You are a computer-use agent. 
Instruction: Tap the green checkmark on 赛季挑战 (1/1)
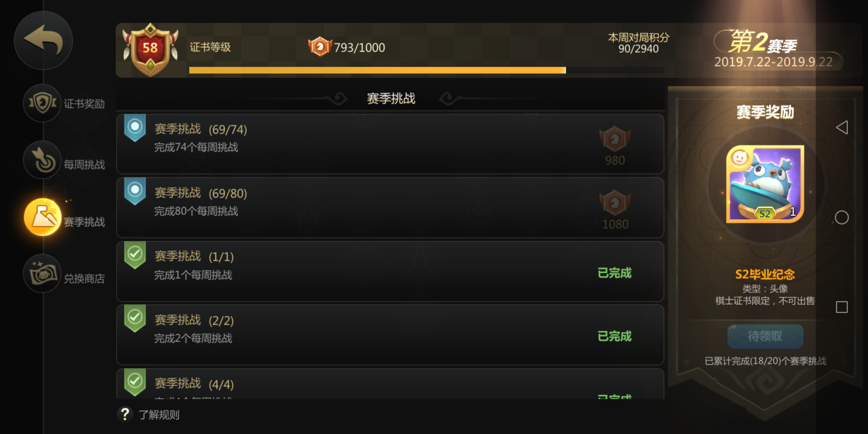pos(135,254)
